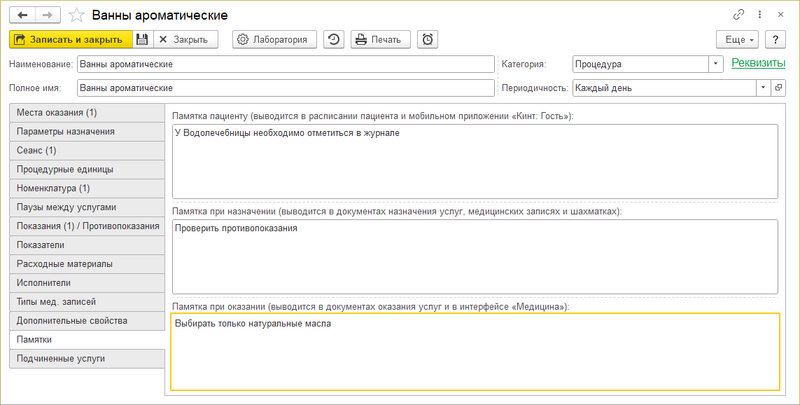Click the Закрыть button
This screenshot has height=405, width=800.
coord(186,39)
